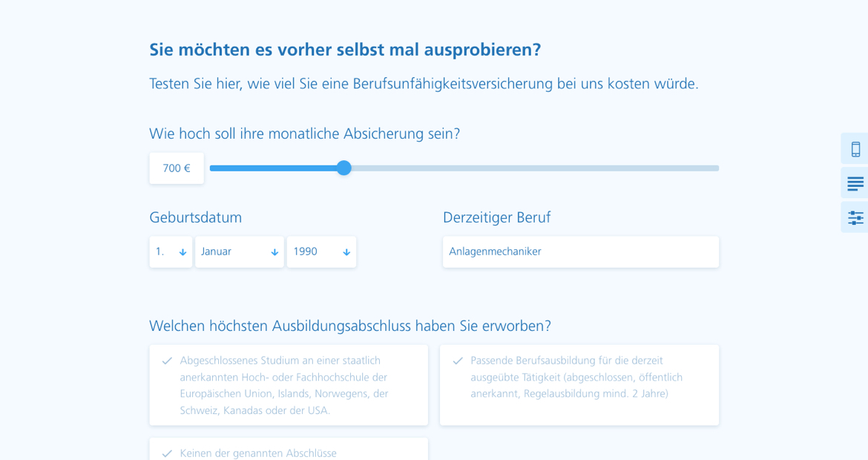Select Passende Berufsausbildung education option

point(579,385)
